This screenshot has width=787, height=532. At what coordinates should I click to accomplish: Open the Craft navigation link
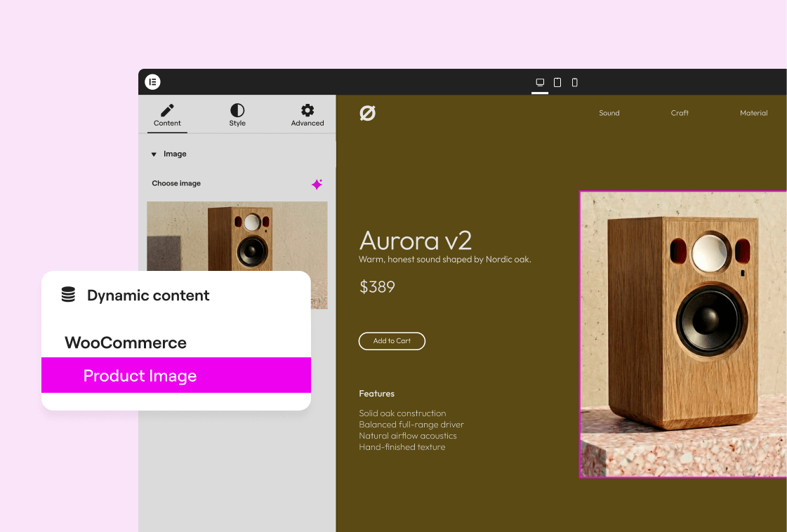coord(679,113)
